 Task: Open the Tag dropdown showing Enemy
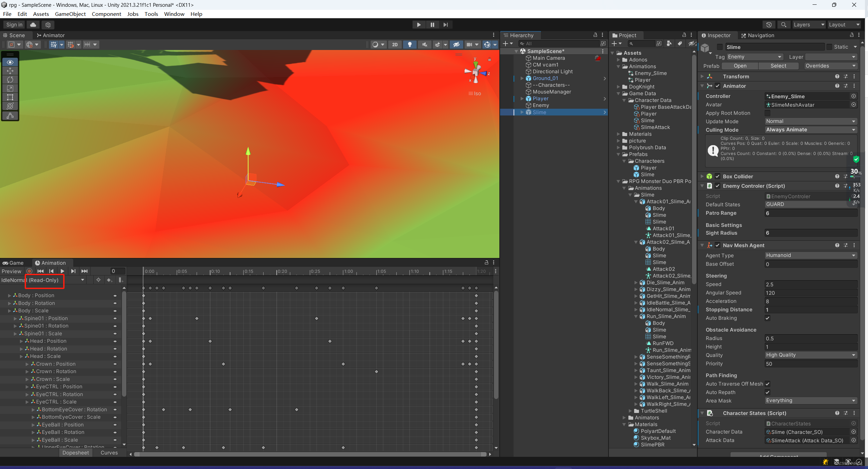pyautogui.click(x=754, y=57)
